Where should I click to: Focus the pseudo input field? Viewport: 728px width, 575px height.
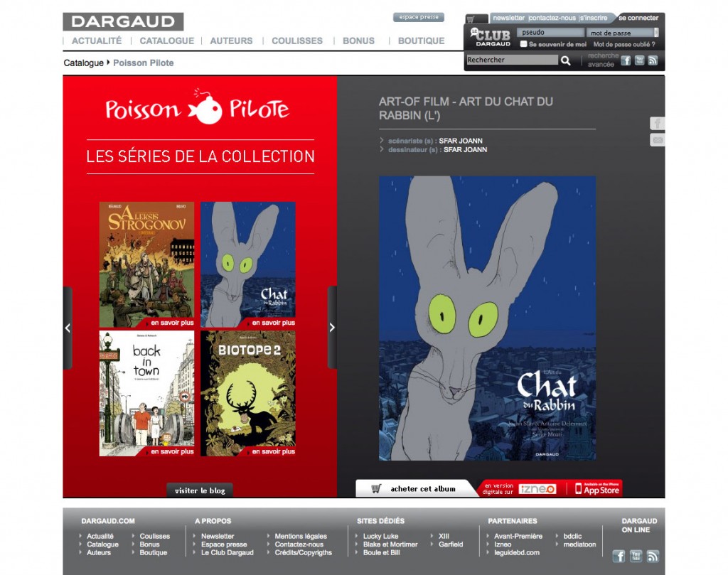pos(551,33)
